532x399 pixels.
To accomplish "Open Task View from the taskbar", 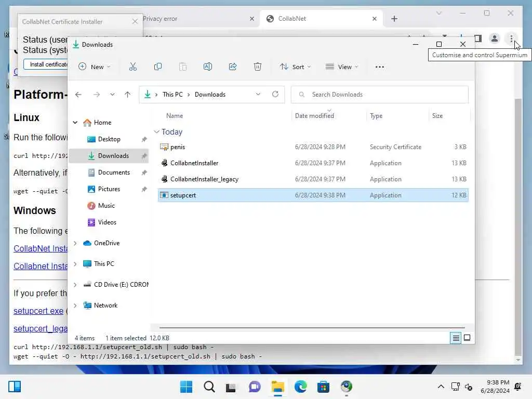I will [x=231, y=387].
